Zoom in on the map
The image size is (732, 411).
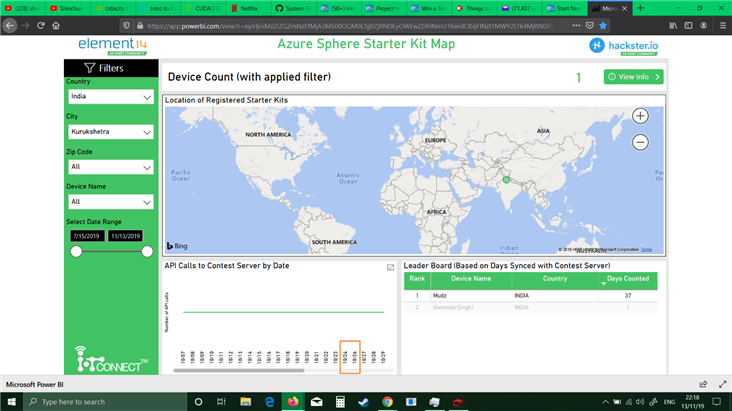(x=640, y=116)
